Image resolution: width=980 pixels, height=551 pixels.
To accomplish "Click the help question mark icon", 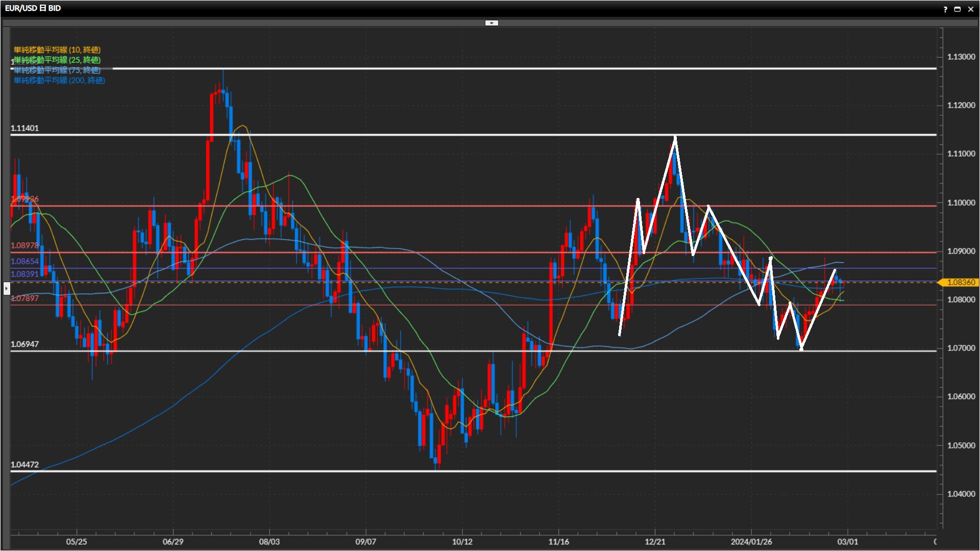I will [x=945, y=9].
